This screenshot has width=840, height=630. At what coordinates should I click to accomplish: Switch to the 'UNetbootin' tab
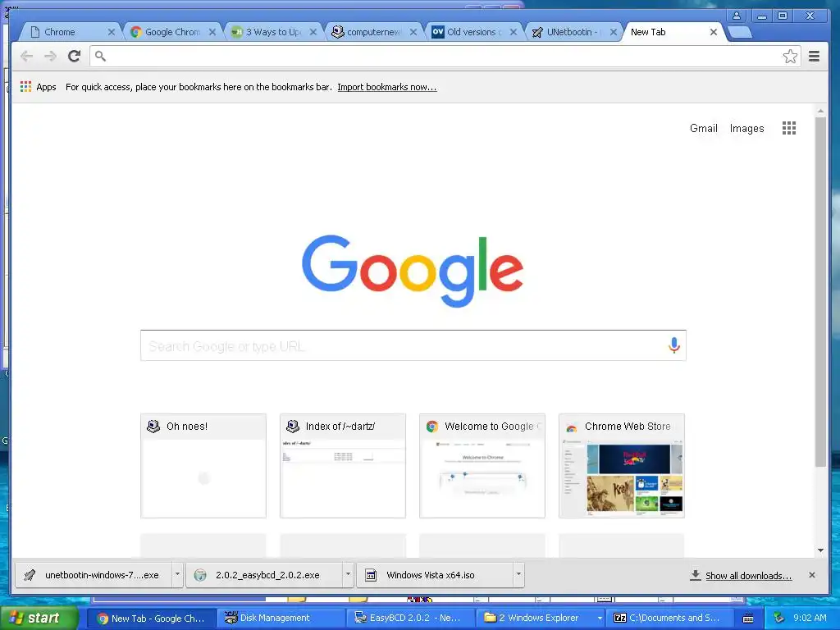click(x=574, y=32)
